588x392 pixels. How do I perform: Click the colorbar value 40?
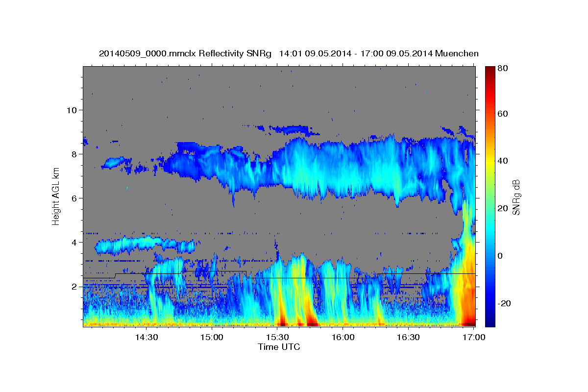tap(504, 161)
